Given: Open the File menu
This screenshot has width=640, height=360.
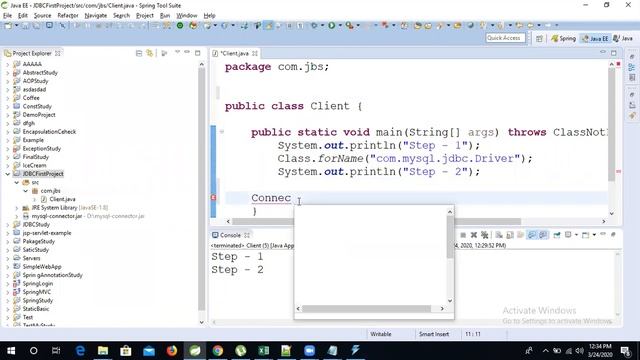Looking at the screenshot, I should coord(7,16).
